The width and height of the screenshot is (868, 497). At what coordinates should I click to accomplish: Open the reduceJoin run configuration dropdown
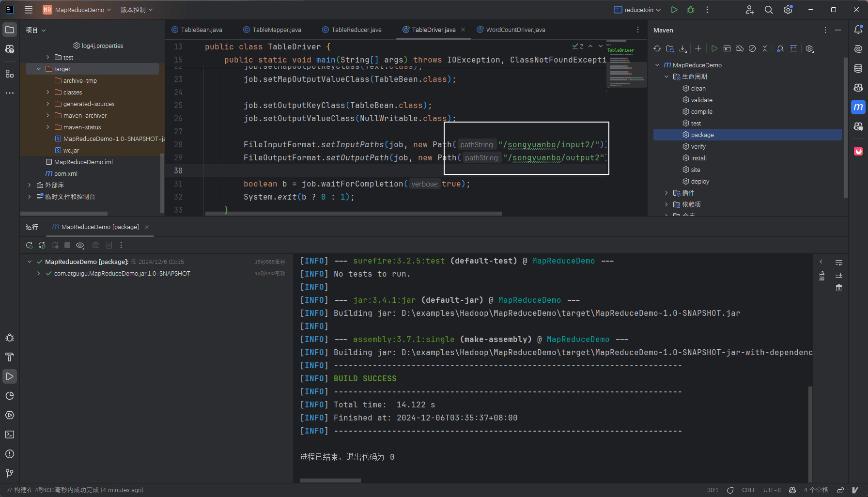pos(637,10)
